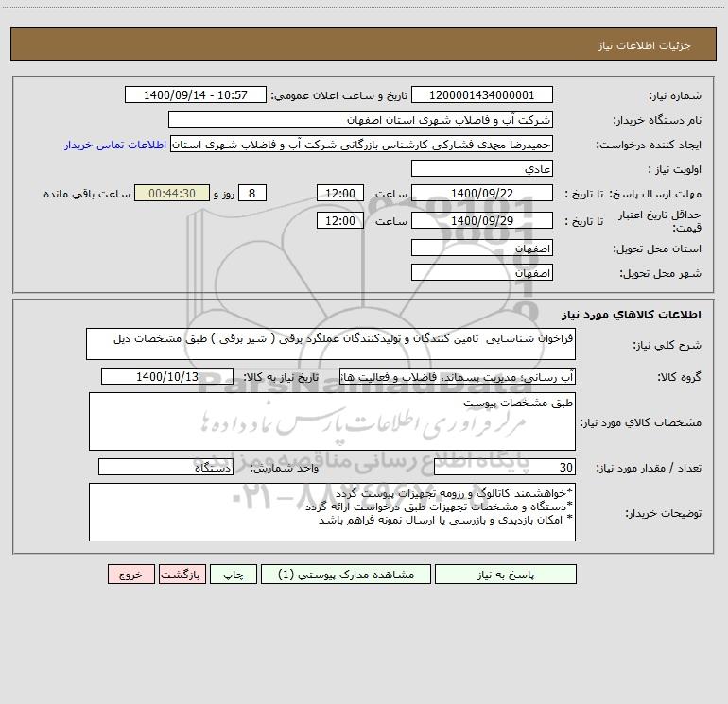The width and height of the screenshot is (728, 704).
Task: Click the جزئیات اطلاعات نیاز header title
Action: click(x=645, y=45)
